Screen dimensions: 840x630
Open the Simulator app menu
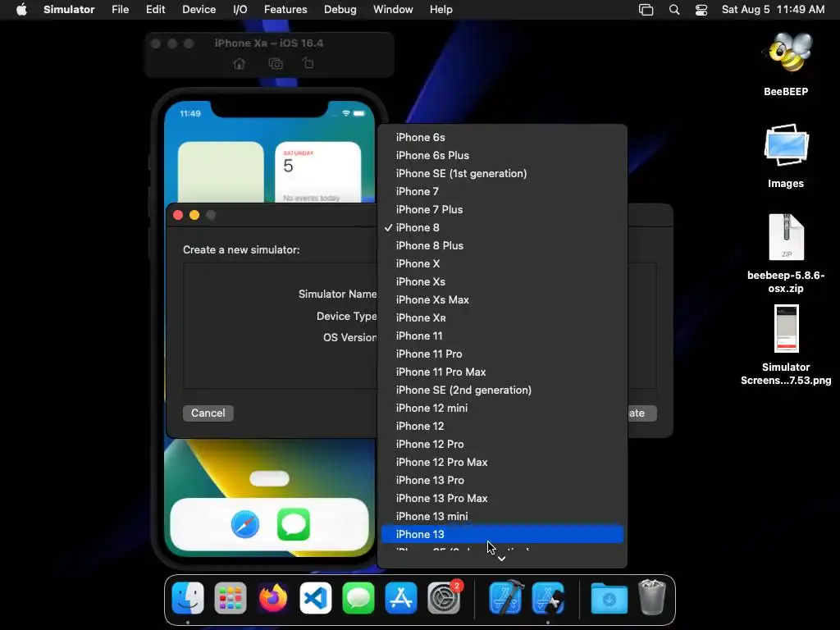point(69,9)
